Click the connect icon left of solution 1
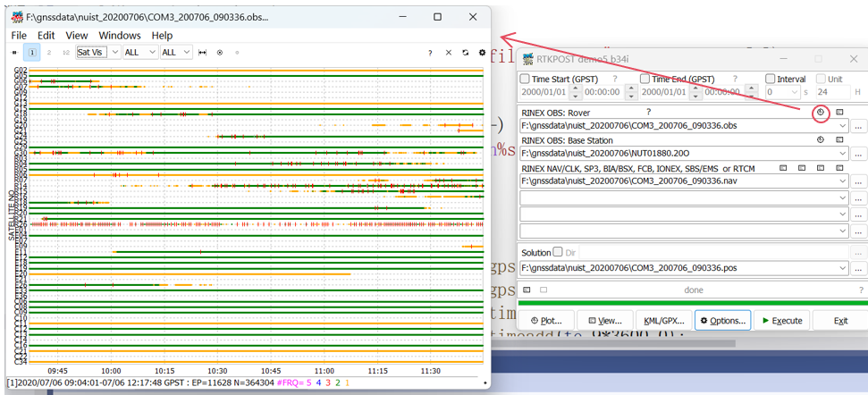The width and height of the screenshot is (868, 395). pos(15,52)
